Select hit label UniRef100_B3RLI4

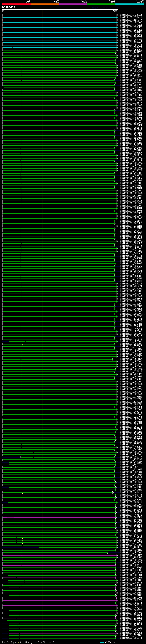pos(131,55)
